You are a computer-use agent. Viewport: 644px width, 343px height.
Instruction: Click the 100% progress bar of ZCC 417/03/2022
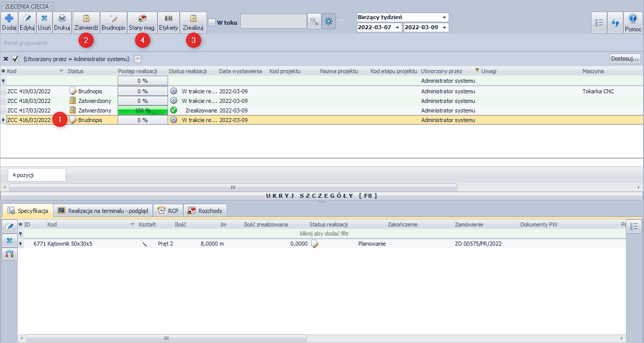tap(142, 110)
